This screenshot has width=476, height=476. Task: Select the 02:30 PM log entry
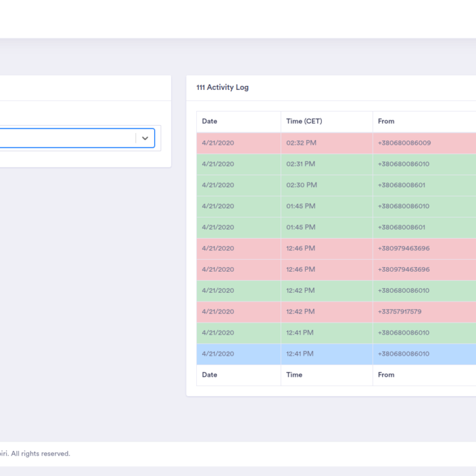301,185
